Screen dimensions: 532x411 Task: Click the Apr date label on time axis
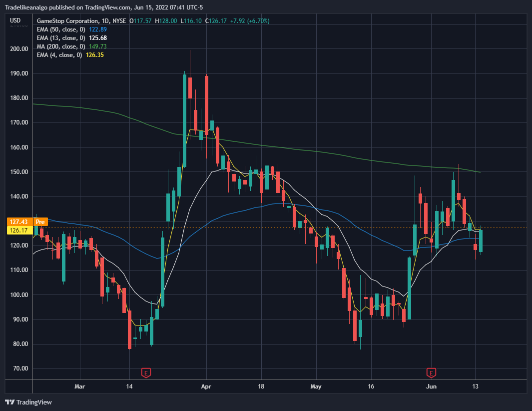click(x=206, y=386)
